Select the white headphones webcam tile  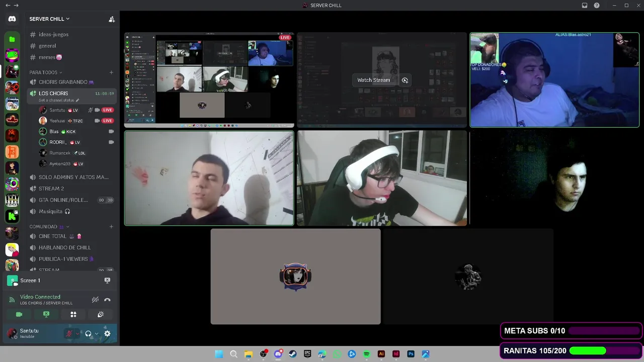382,178
